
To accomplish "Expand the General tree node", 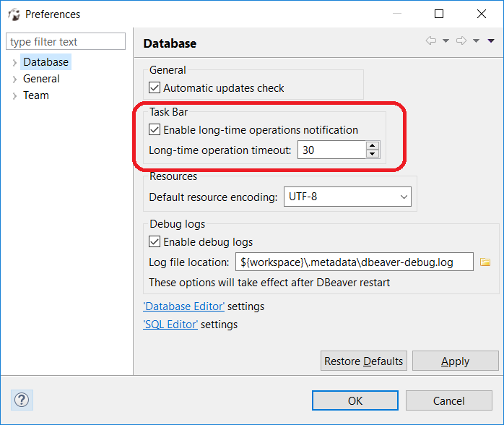I will pos(14,80).
